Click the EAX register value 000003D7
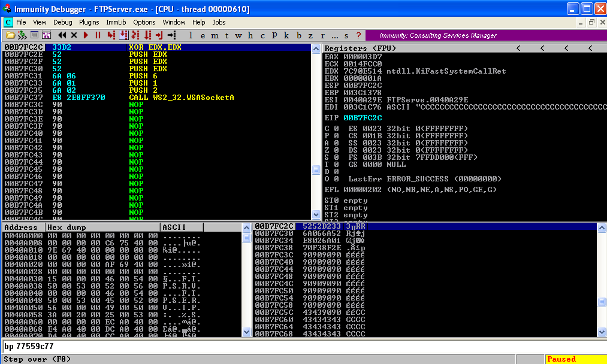607x364 pixels. (363, 57)
